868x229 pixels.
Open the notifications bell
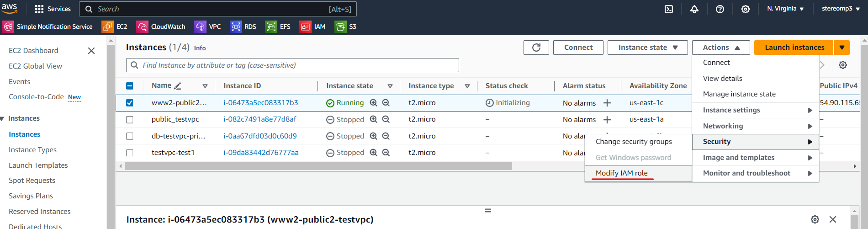[694, 9]
